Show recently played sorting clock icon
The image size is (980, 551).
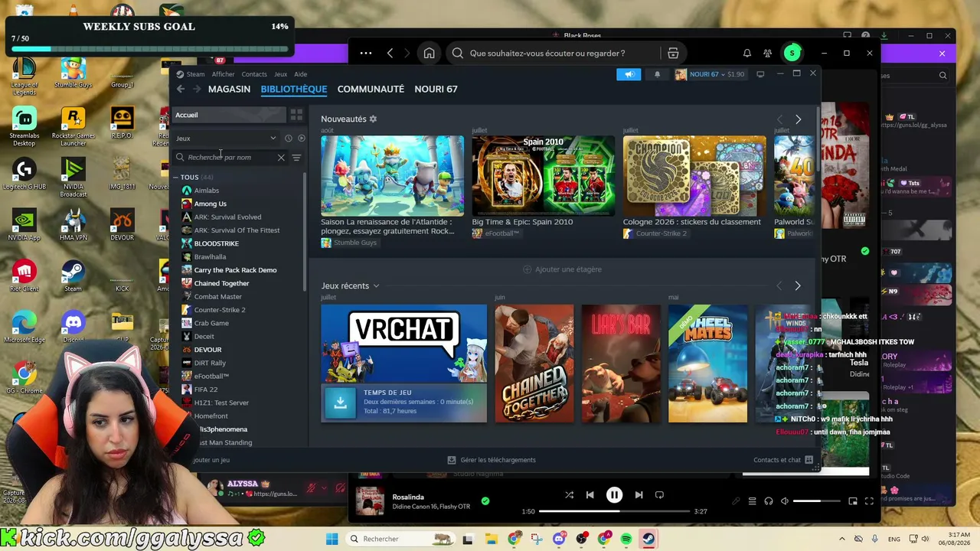tap(288, 139)
